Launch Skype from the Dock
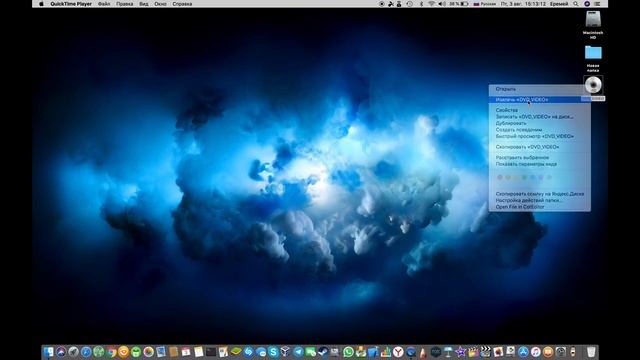 pyautogui.click(x=273, y=352)
